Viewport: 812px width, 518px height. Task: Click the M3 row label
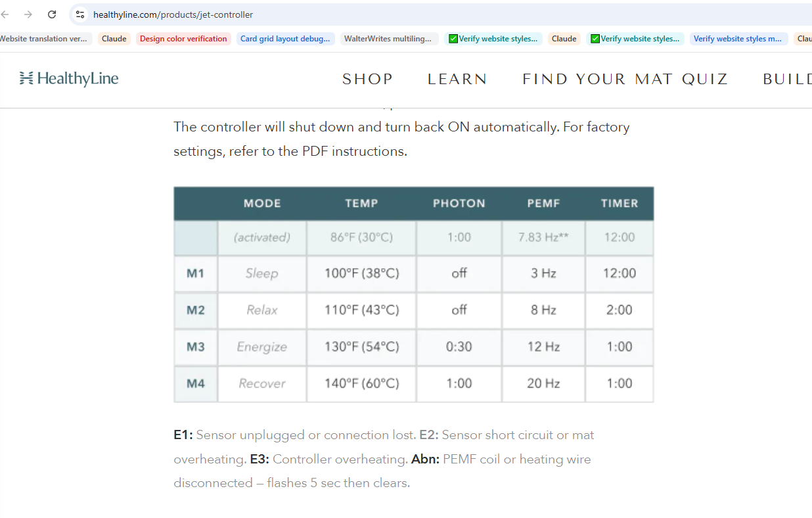(x=196, y=347)
